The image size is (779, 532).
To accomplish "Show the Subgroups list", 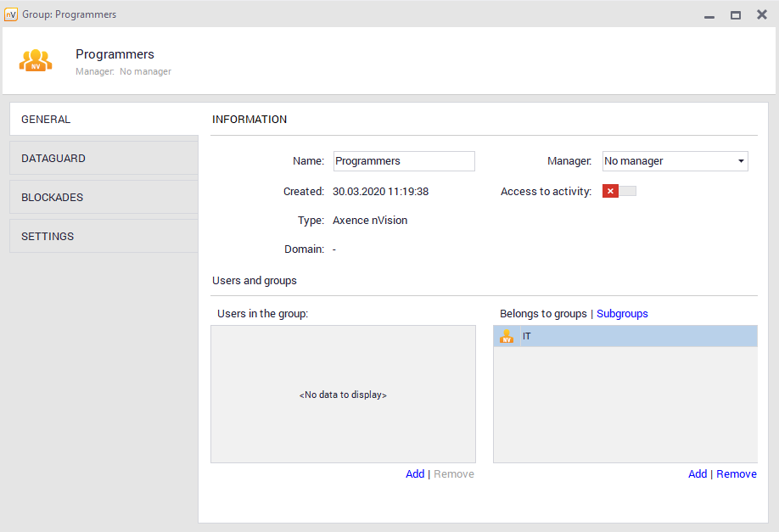I will (622, 314).
